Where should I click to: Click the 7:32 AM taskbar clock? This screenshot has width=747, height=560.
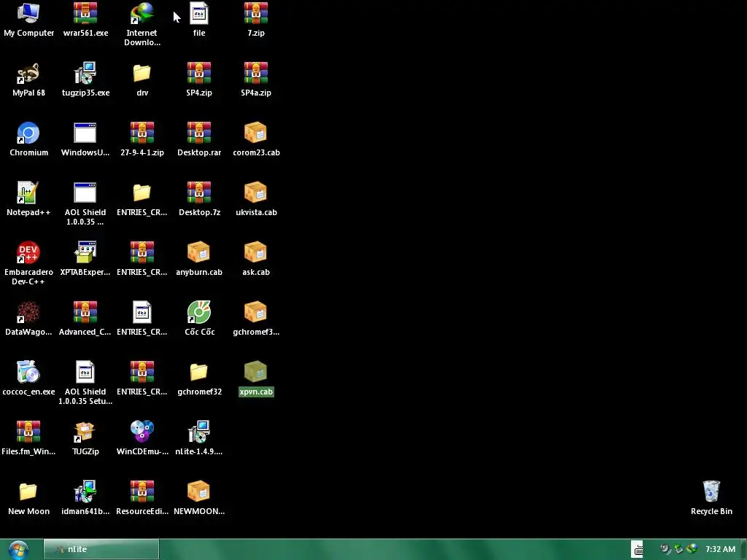pos(720,549)
